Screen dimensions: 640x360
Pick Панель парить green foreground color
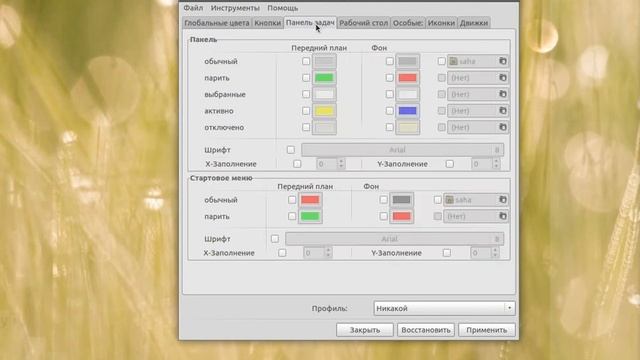click(x=324, y=78)
